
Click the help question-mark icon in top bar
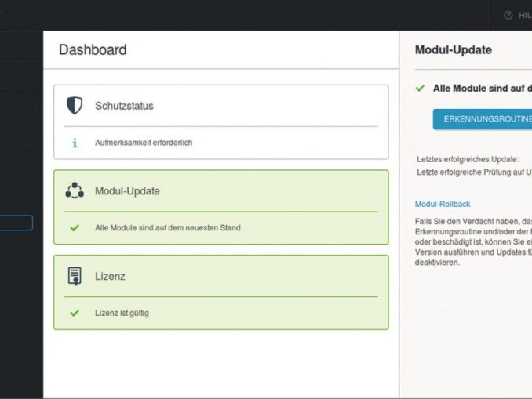pyautogui.click(x=508, y=15)
